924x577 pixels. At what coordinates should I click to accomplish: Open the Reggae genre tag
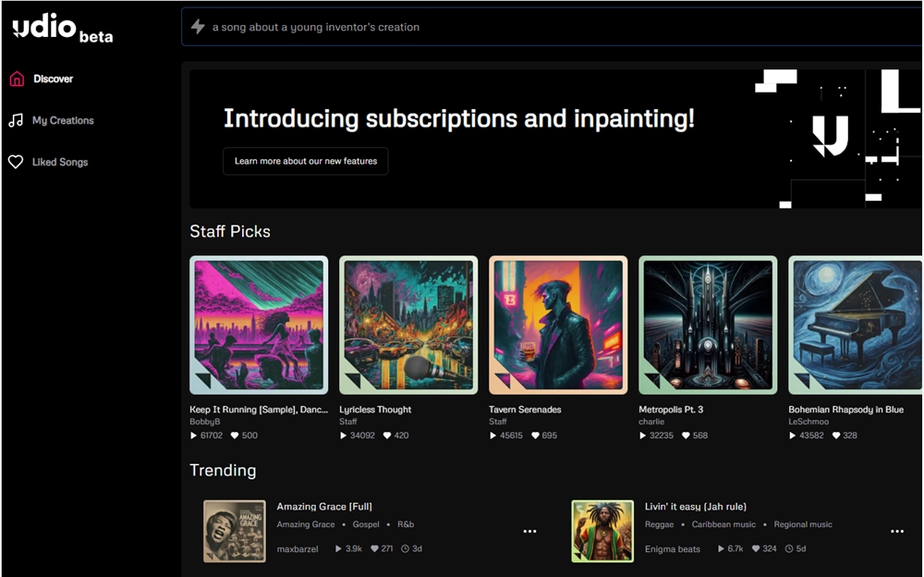coord(659,524)
